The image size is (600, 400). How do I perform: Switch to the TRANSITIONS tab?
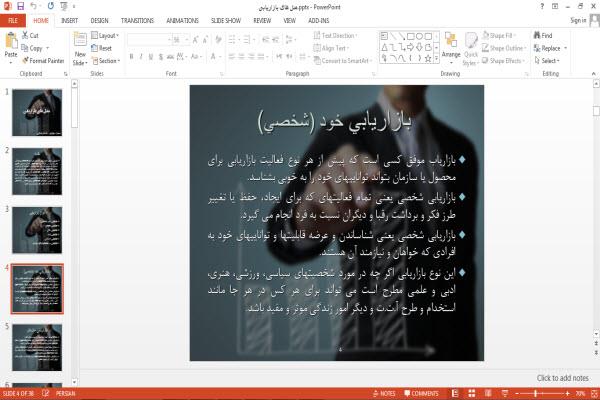[x=137, y=21]
